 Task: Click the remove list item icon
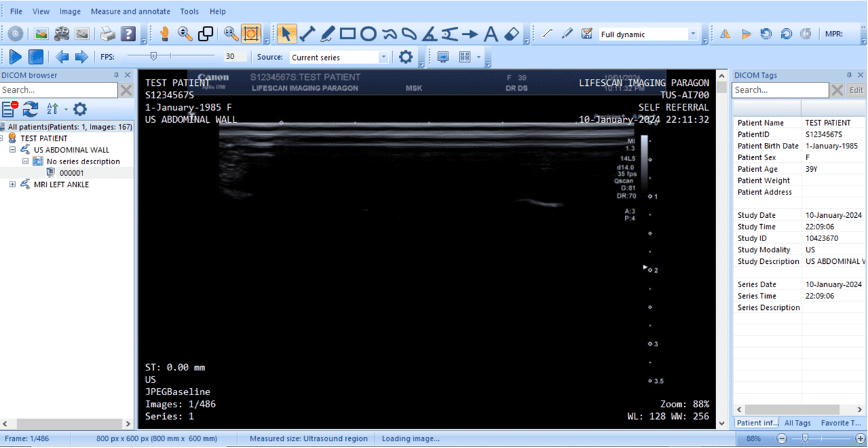[10, 109]
